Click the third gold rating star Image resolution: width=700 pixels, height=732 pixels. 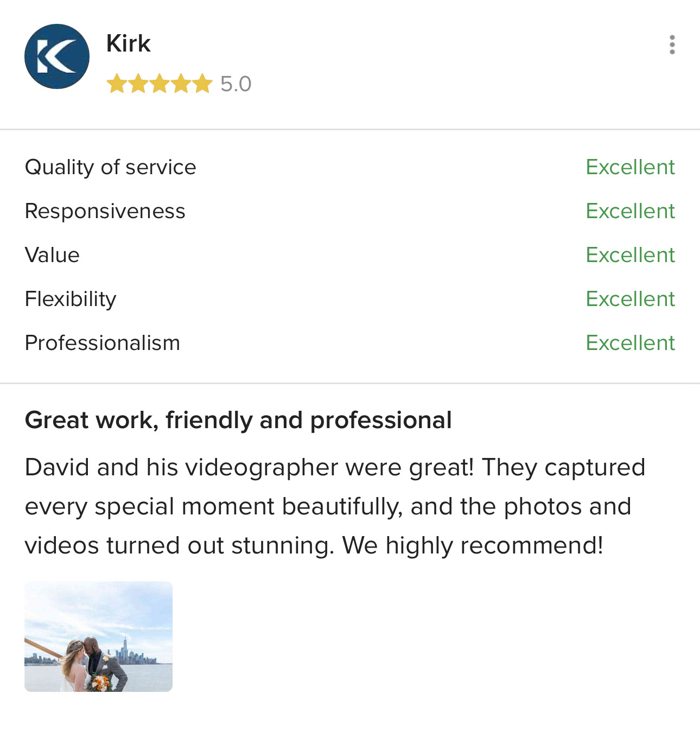[x=160, y=84]
